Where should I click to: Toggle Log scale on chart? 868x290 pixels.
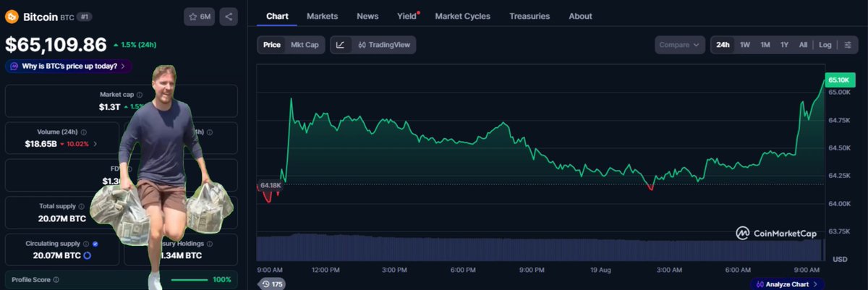[825, 45]
